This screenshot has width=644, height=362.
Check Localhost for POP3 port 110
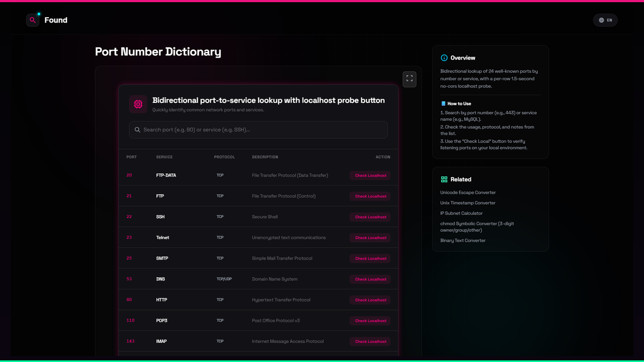370,321
